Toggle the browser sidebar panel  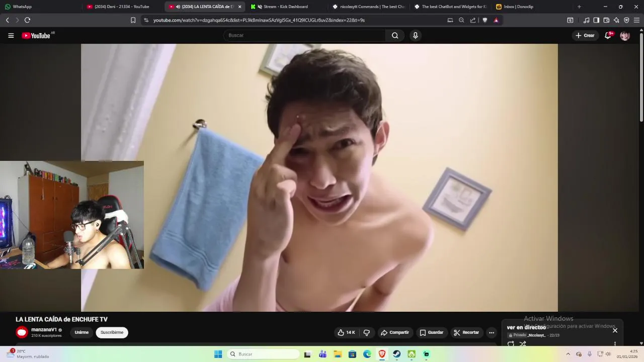(x=596, y=20)
